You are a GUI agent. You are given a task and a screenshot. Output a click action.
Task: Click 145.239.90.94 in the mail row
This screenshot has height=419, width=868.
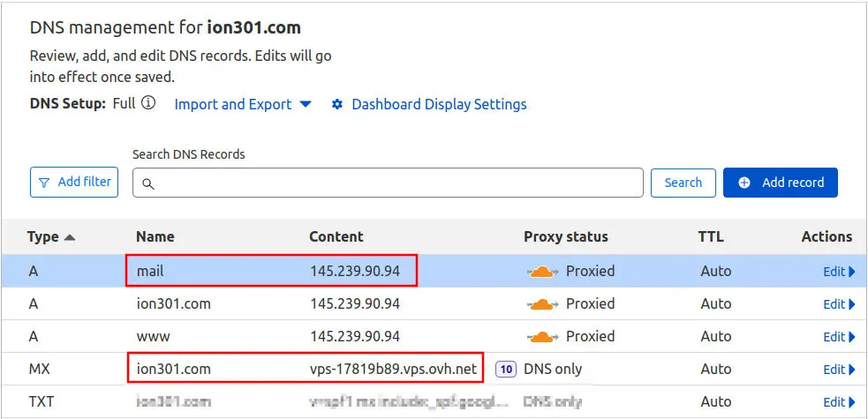pyautogui.click(x=355, y=271)
